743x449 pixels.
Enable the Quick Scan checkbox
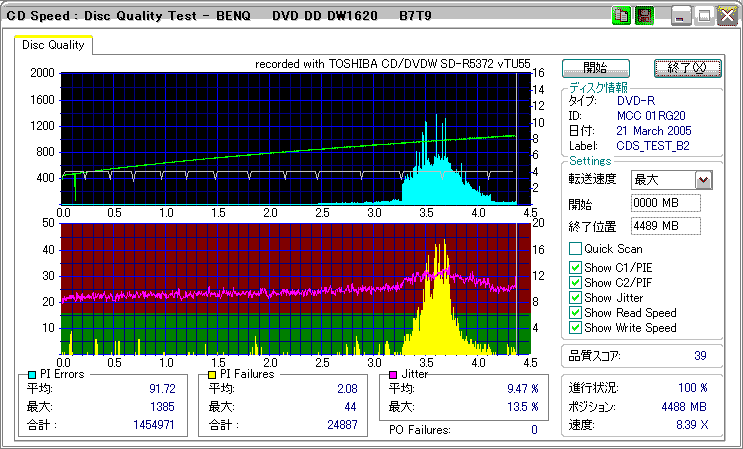[575, 249]
